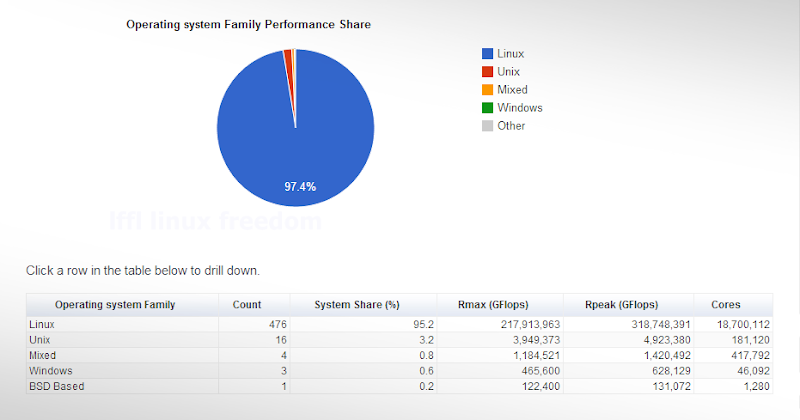
Task: Sort table by Count column header
Action: [x=246, y=304]
